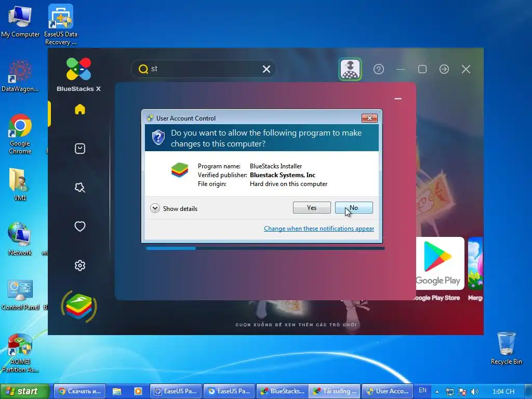
Task: Open Network desktop icon
Action: [20, 239]
